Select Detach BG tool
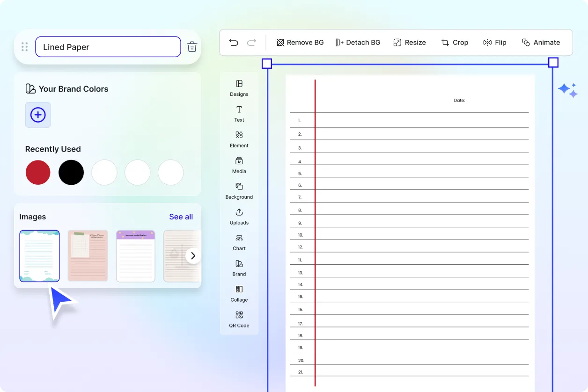The width and height of the screenshot is (588, 392). tap(358, 43)
